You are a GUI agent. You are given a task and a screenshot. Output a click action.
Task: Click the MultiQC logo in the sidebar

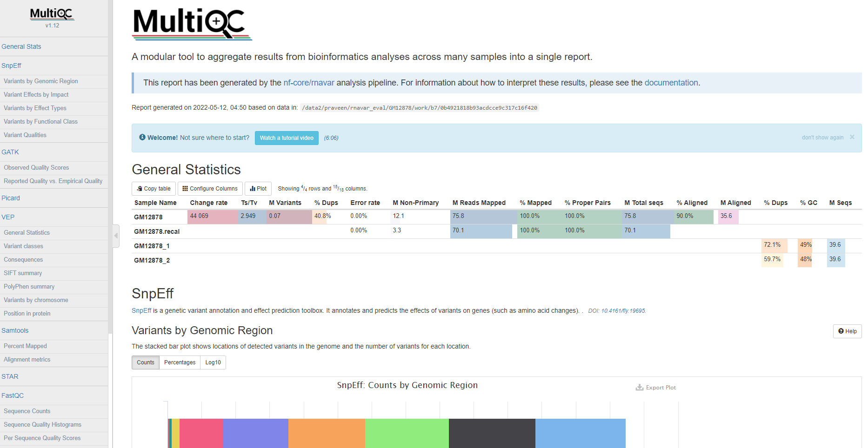pyautogui.click(x=52, y=14)
